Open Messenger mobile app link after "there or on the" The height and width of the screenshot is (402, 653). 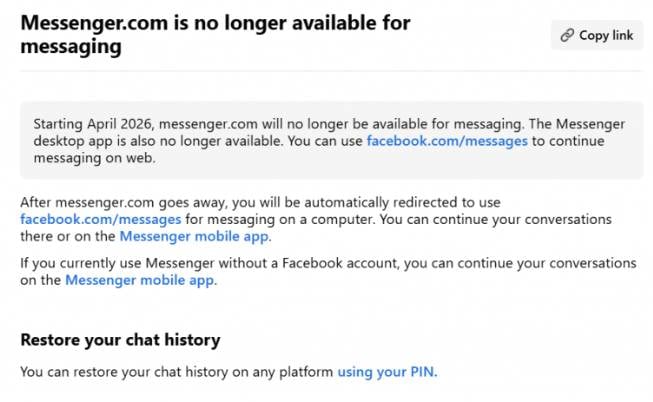tap(194, 236)
